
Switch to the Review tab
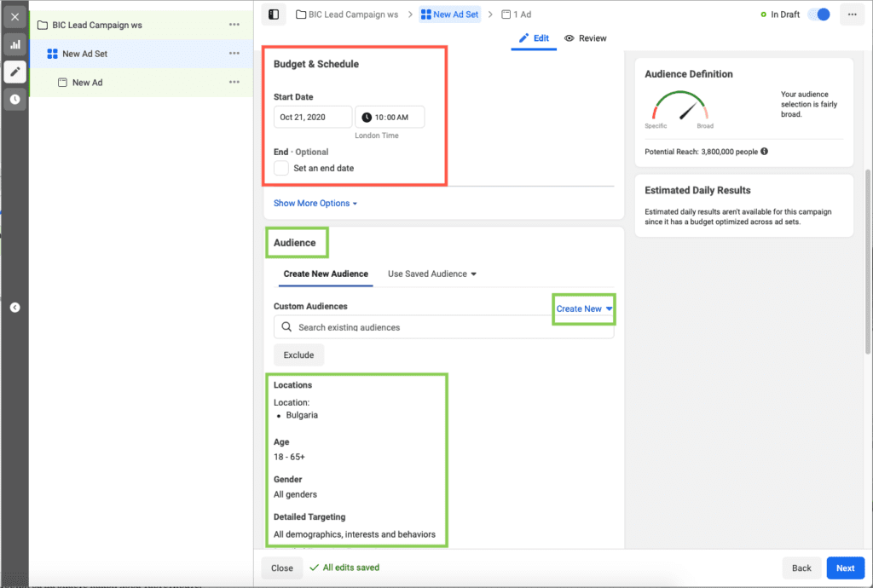coord(586,38)
